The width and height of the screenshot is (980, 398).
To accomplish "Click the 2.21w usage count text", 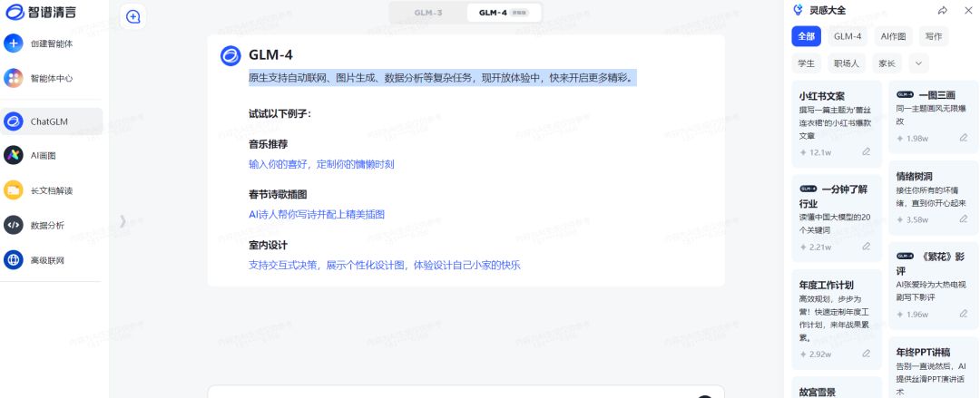I will tap(820, 248).
